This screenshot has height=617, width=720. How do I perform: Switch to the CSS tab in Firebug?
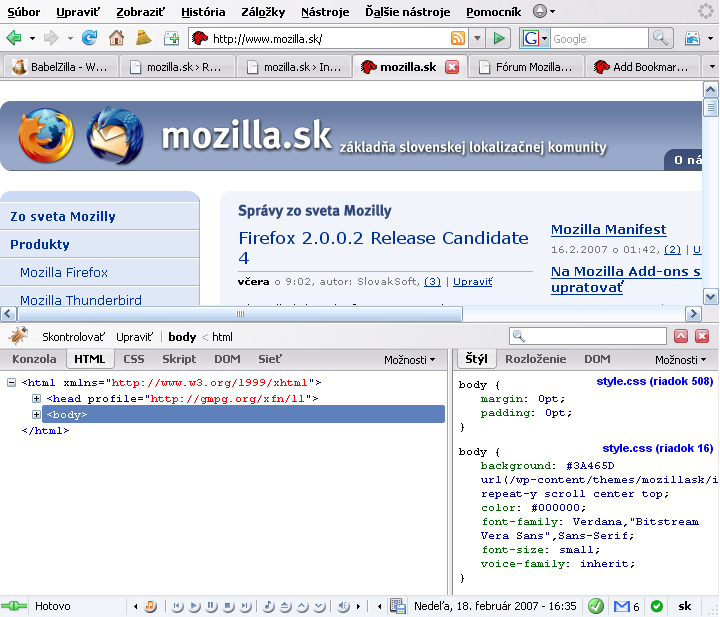(134, 359)
